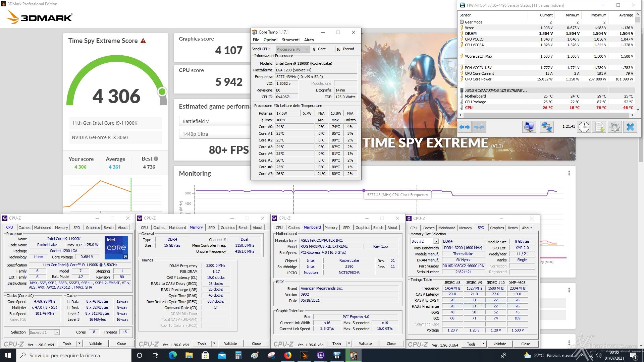644x362 pixels.
Task: Expand Tools arrow in CPU-Z Mainboard window
Action: tap(349, 344)
